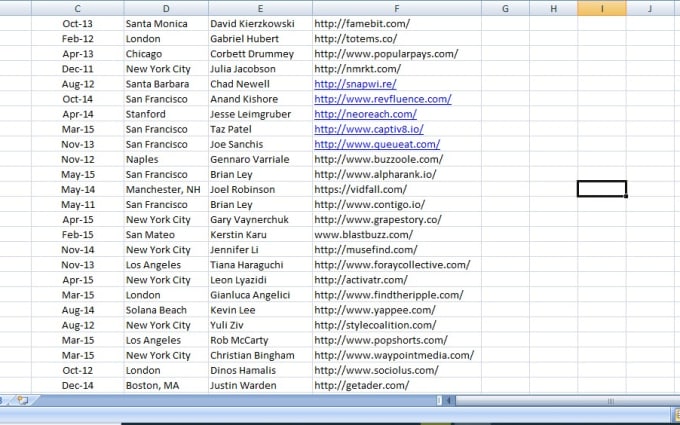This screenshot has height=425, width=680.
Task: Click the active selected cell in column I
Action: pyautogui.click(x=602, y=189)
